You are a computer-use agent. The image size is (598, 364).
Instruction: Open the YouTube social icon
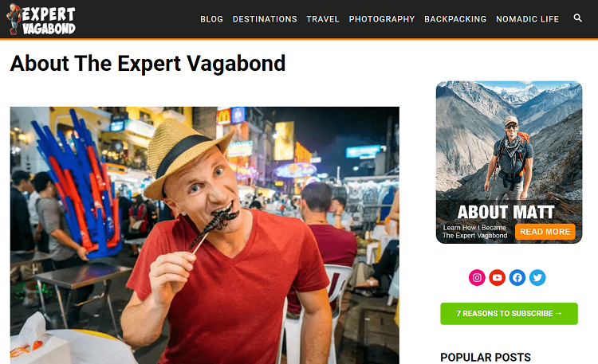point(497,277)
